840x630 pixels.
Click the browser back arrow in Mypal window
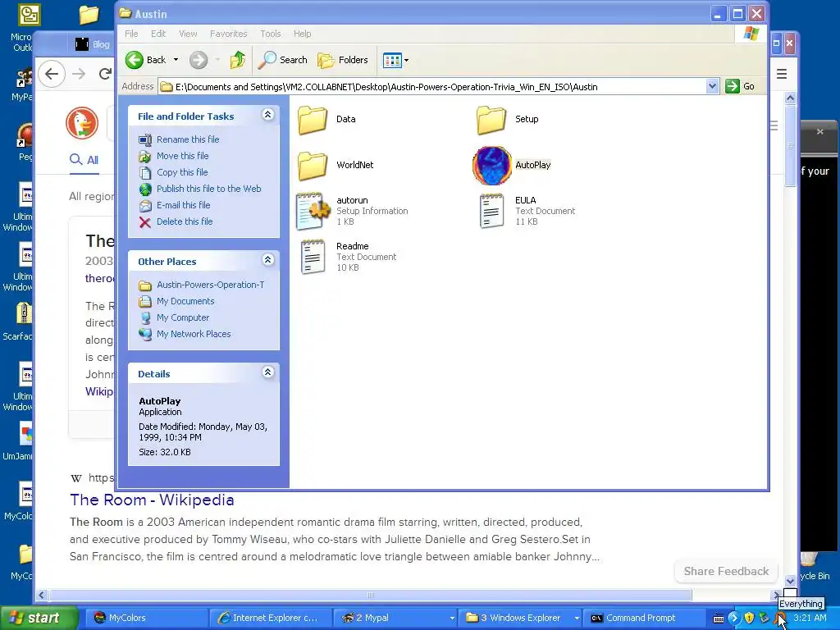[52, 74]
